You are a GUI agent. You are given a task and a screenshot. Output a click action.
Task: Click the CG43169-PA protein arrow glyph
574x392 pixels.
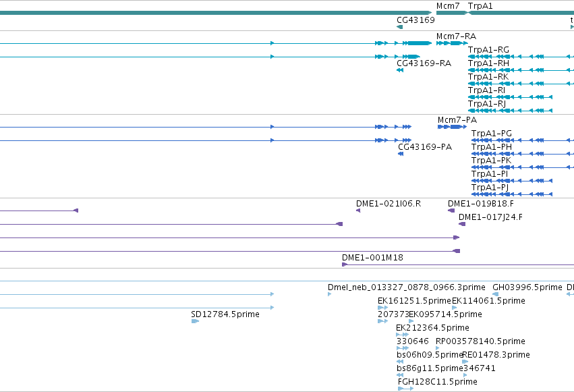point(401,154)
